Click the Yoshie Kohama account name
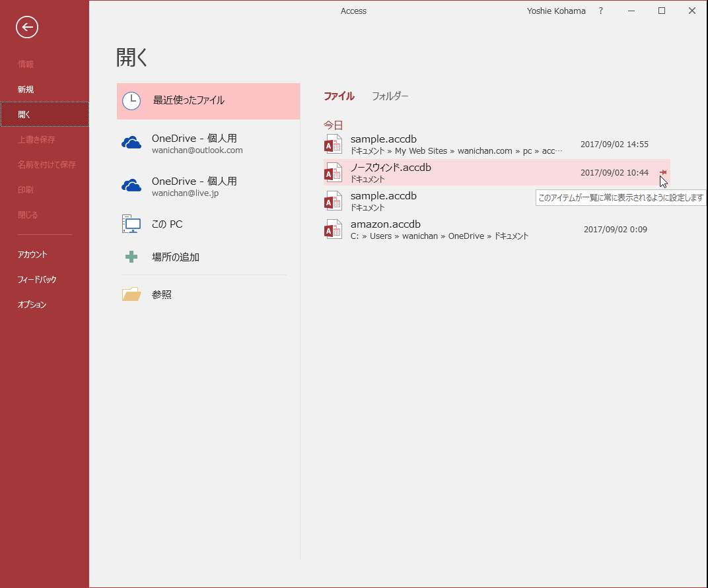 point(556,11)
